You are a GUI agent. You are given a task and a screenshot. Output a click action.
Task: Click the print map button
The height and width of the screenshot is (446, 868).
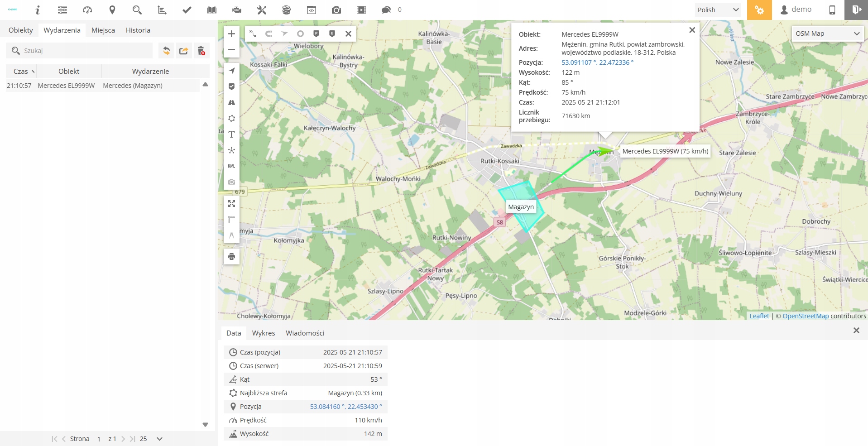[231, 257]
